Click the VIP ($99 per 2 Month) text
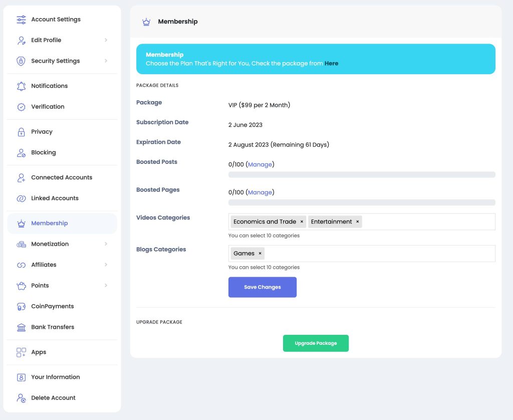 coord(259,105)
